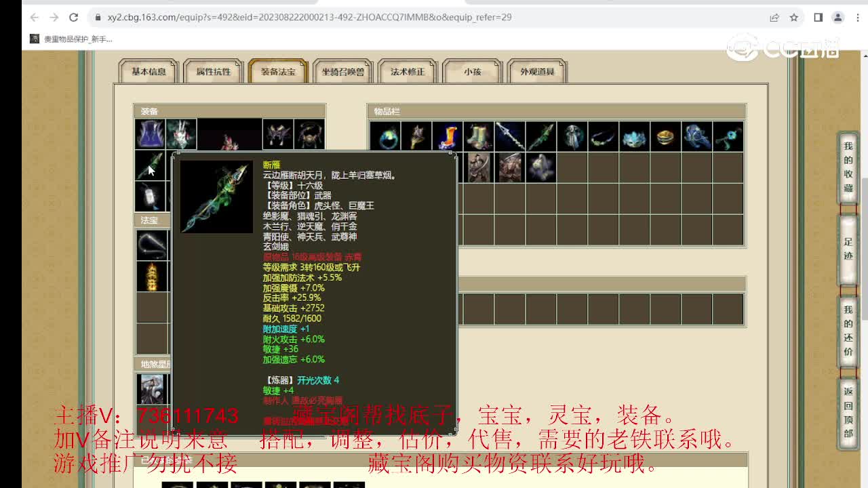
Task: Click the white lantern charm equipment slot
Action: 150,197
